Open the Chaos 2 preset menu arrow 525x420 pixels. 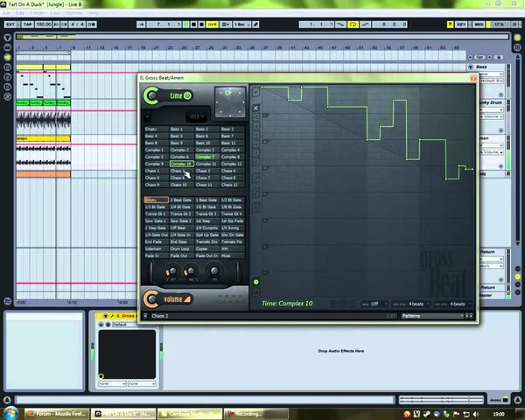pyautogui.click(x=145, y=316)
